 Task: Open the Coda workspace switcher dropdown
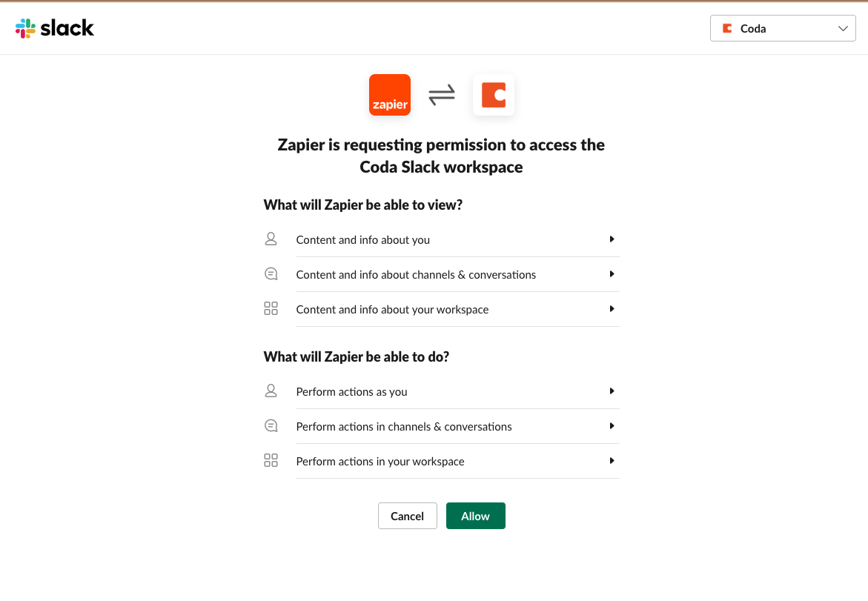783,28
